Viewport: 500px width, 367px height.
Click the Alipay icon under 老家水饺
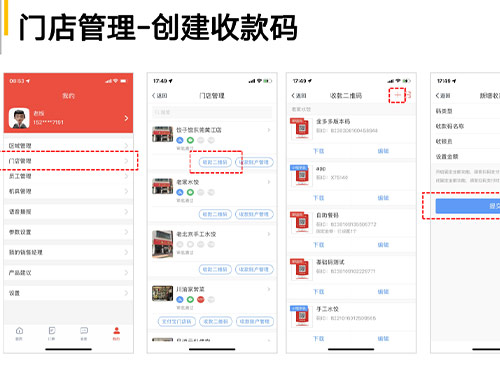(x=180, y=192)
